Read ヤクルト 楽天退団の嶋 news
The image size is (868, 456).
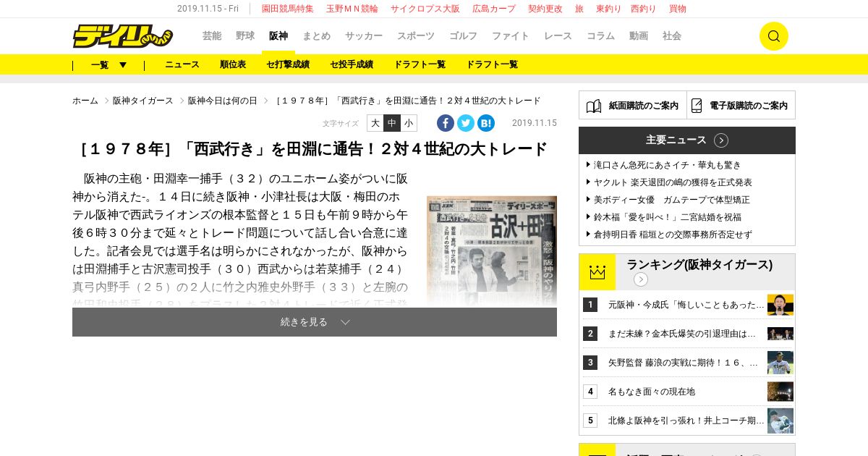click(673, 182)
